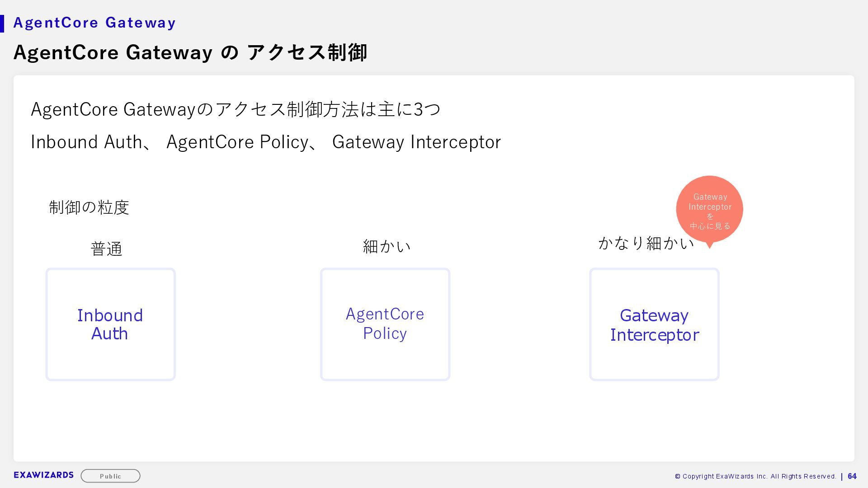The width and height of the screenshot is (868, 488).
Task: Click the 普通 label above Inbound Auth
Action: [107, 249]
